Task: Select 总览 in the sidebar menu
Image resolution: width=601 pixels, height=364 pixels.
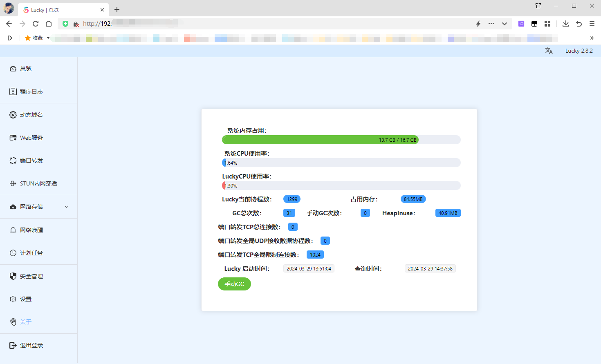Action: (x=25, y=69)
